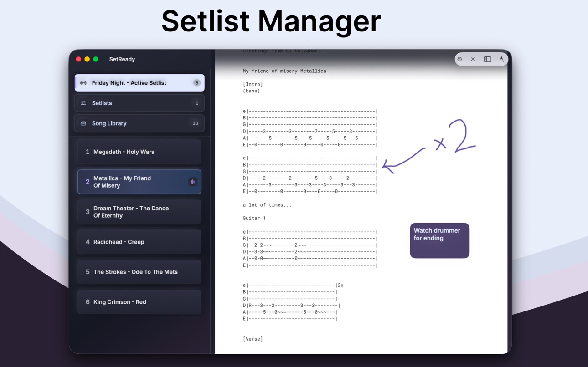Switch to the Setlists tab
The height and width of the screenshot is (367, 588).
click(x=139, y=103)
